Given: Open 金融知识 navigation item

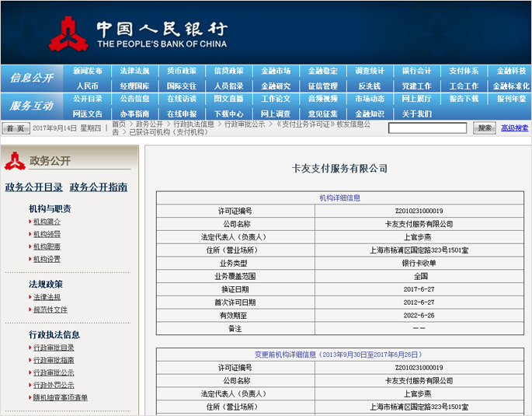Looking at the screenshot, I should pos(370,114).
